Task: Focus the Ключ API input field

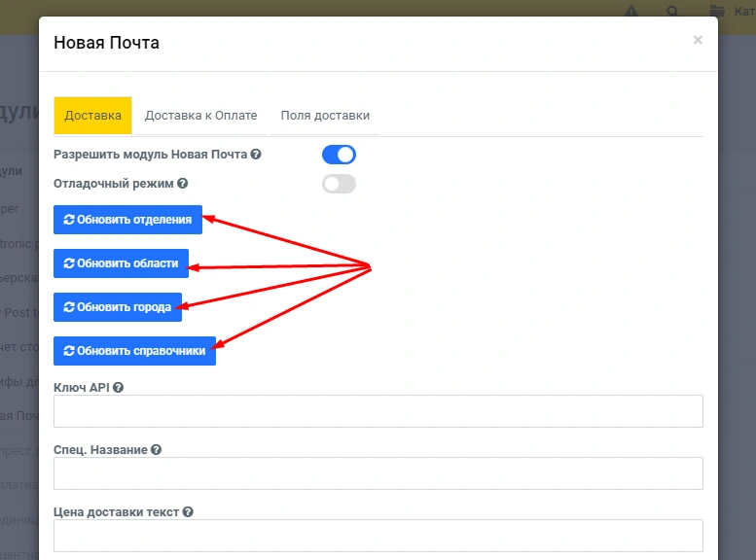Action: 378,411
